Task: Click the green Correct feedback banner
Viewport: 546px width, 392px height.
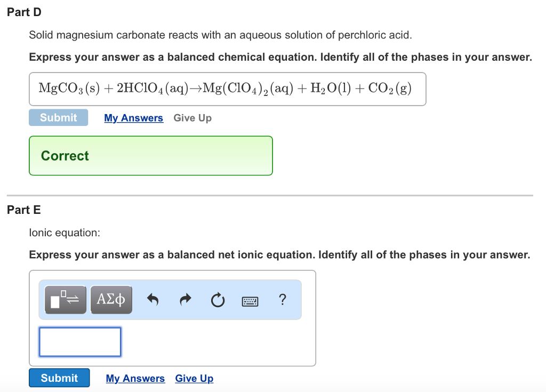Action: click(x=151, y=155)
